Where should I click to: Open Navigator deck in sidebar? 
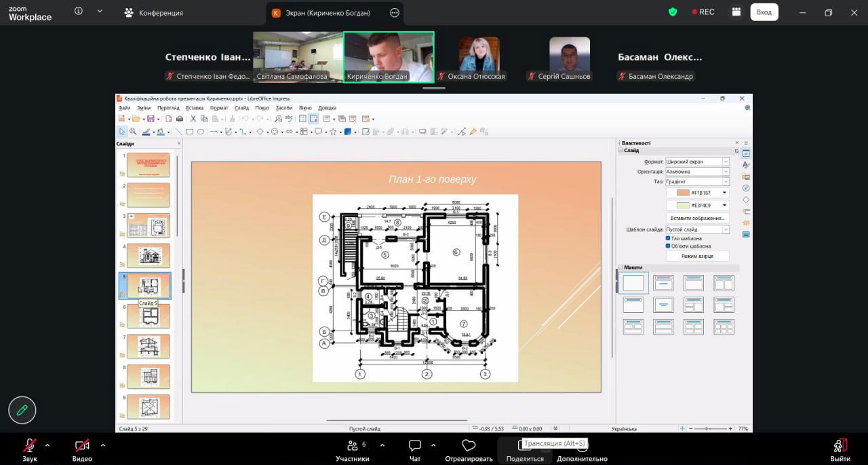746,188
